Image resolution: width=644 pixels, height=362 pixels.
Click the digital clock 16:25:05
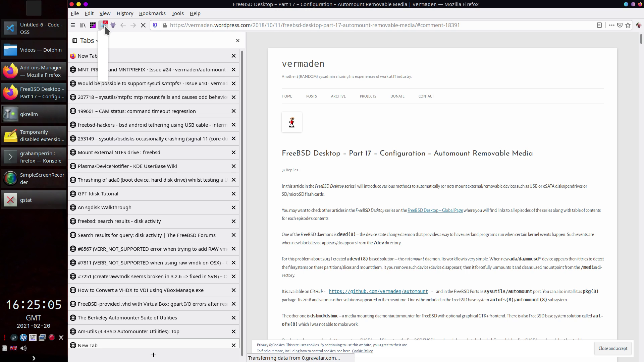(34, 305)
